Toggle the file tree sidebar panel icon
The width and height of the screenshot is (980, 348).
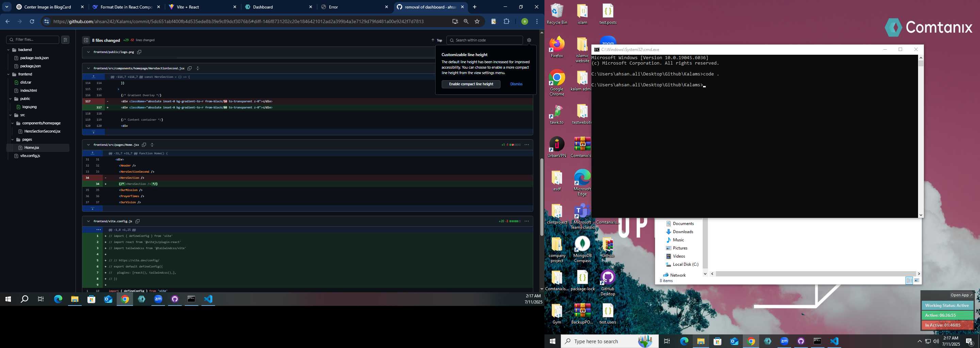86,40
